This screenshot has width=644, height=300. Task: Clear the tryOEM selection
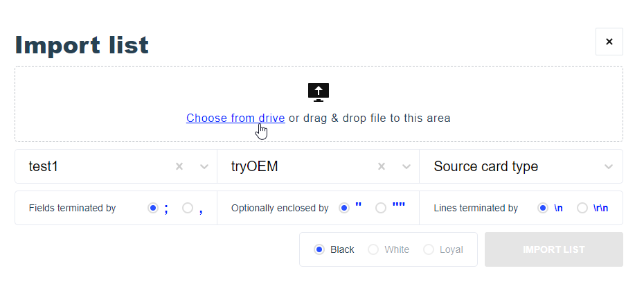tap(382, 166)
